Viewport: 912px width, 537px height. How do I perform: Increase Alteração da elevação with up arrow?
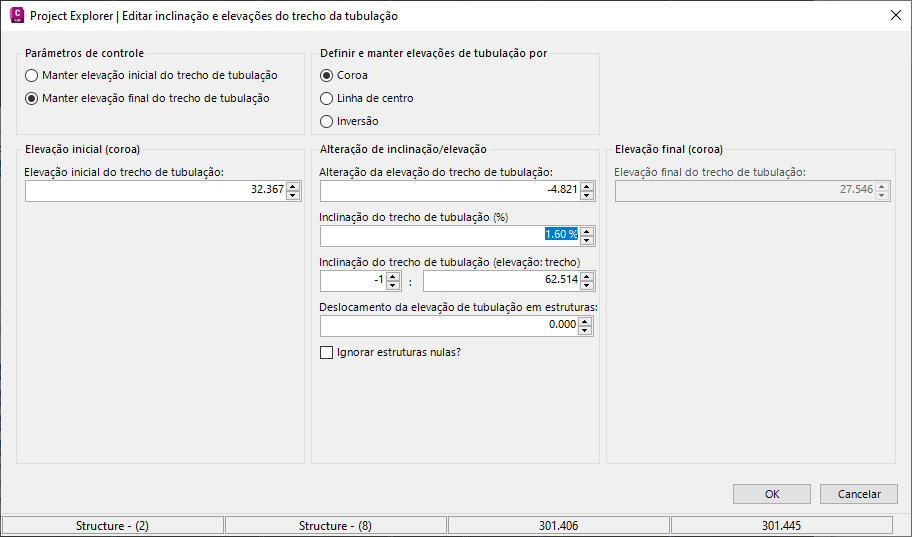tap(587, 186)
